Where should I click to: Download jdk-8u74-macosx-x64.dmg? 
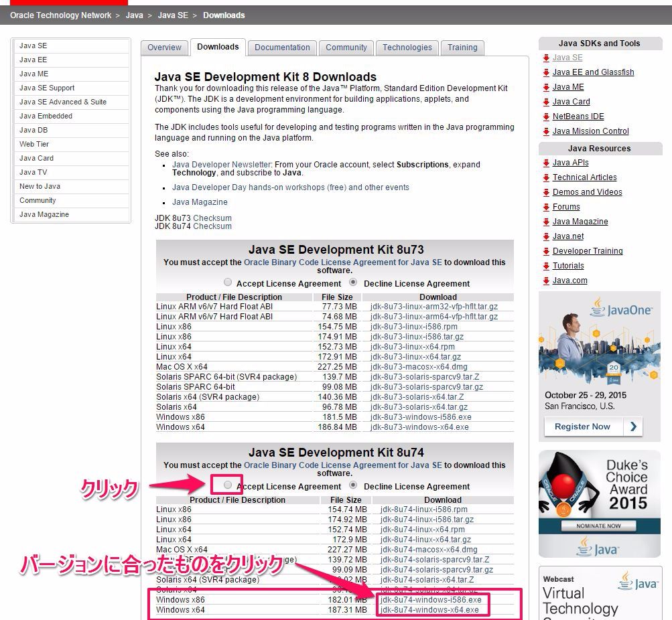pyautogui.click(x=429, y=550)
